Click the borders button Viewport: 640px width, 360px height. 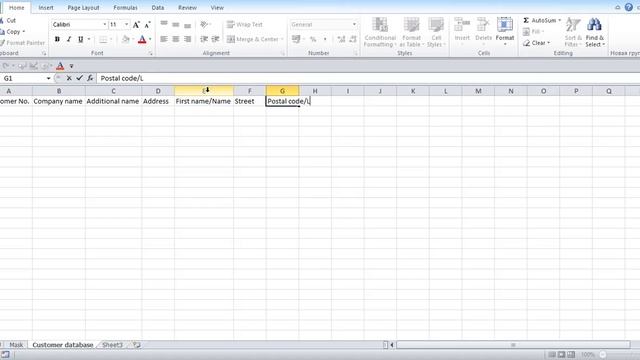point(103,39)
